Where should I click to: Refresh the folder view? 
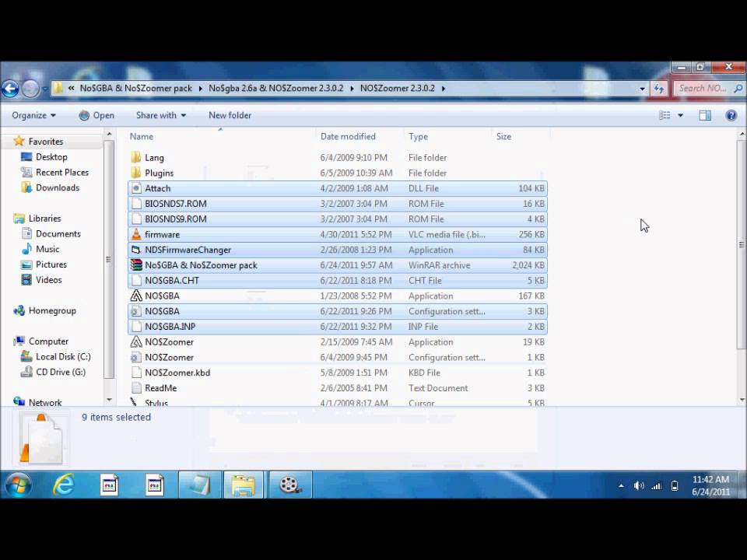659,88
